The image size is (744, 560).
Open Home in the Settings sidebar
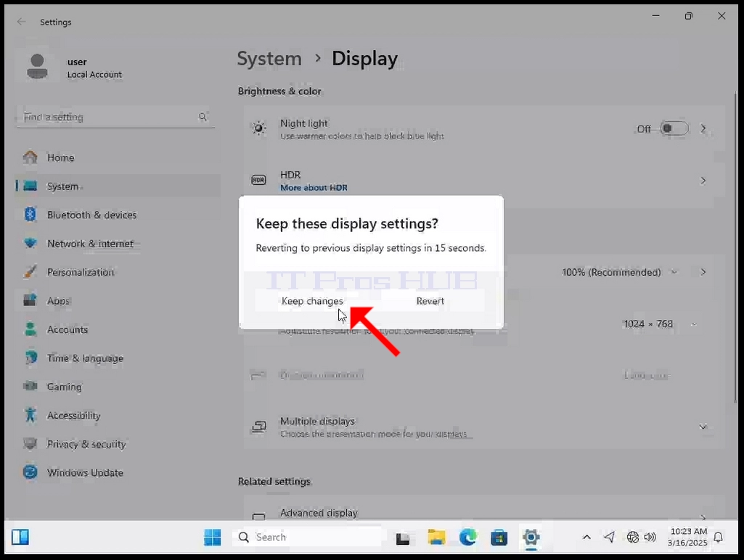(118, 157)
